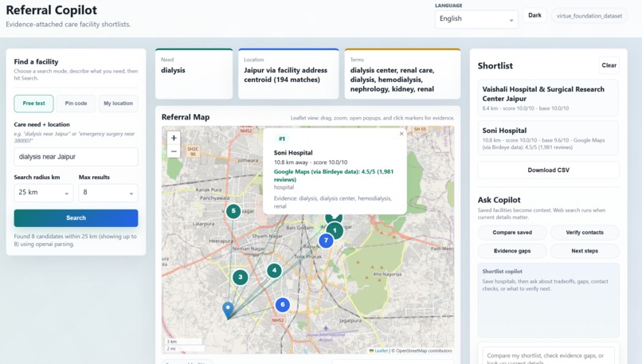Click Compare saved prompt

pyautogui.click(x=512, y=233)
